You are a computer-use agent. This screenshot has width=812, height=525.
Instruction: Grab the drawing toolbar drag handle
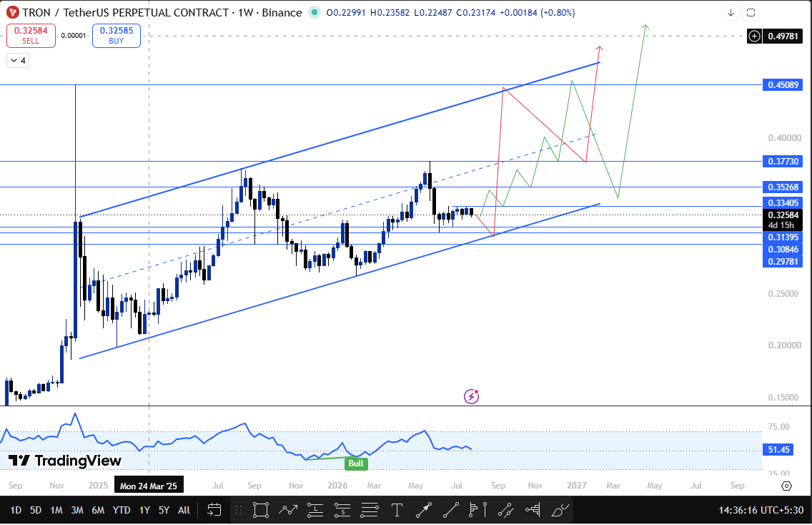[x=239, y=510]
